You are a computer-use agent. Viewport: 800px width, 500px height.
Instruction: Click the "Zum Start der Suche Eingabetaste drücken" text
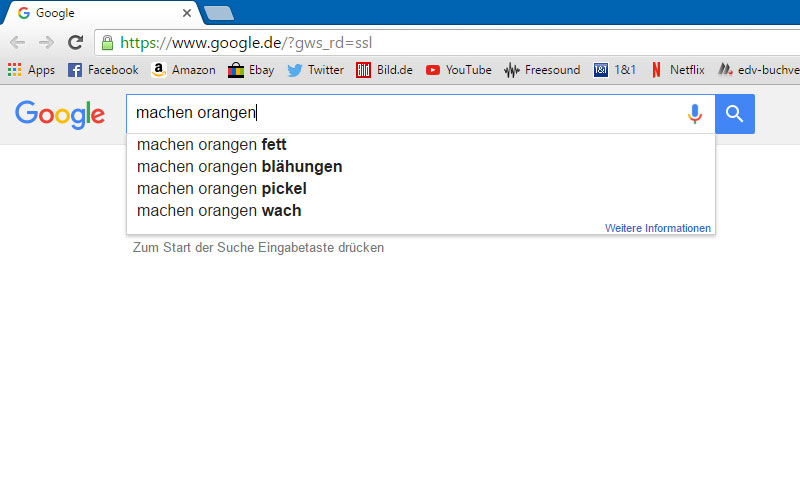(x=258, y=247)
